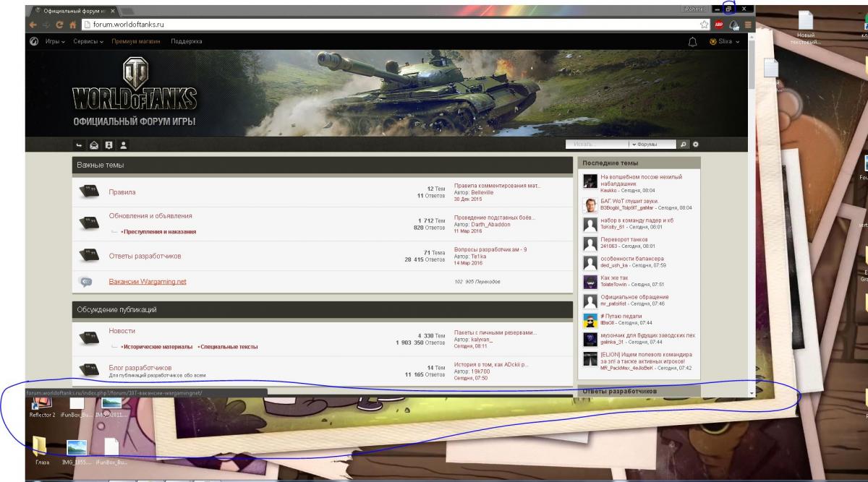
Task: Open author Darth_Abaddon profile link
Action: pos(490,224)
